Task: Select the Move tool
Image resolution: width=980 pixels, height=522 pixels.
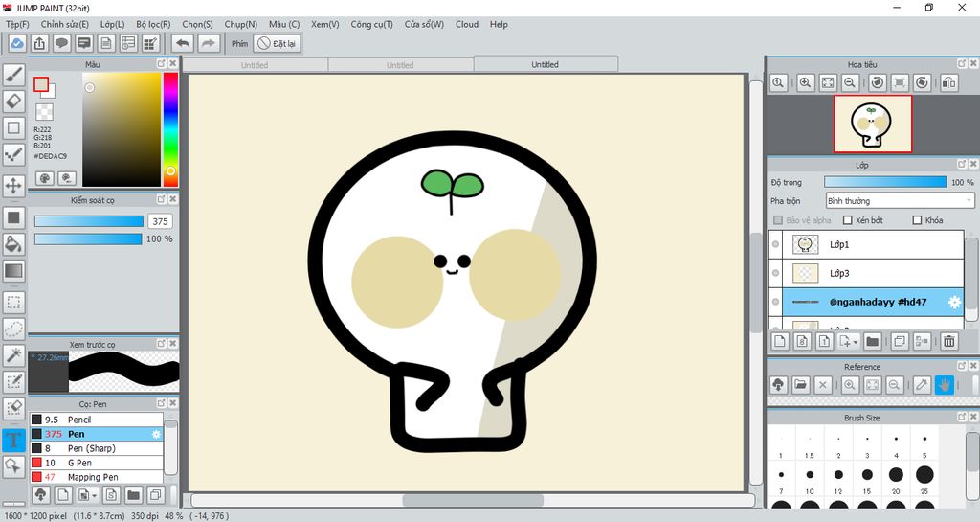Action: 13,186
